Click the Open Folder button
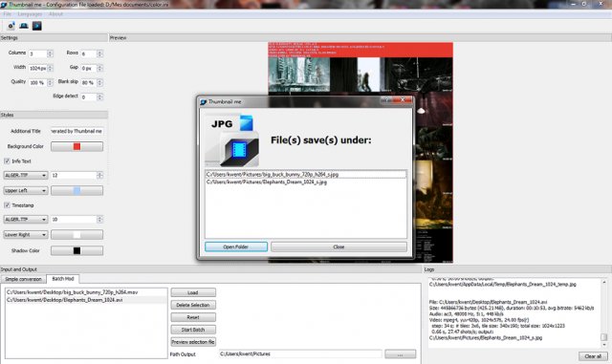The width and height of the screenshot is (612, 364). point(236,246)
